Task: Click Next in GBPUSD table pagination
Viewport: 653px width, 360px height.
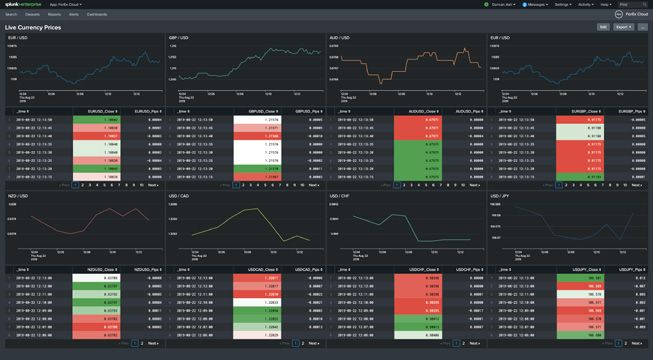Action: click(314, 185)
